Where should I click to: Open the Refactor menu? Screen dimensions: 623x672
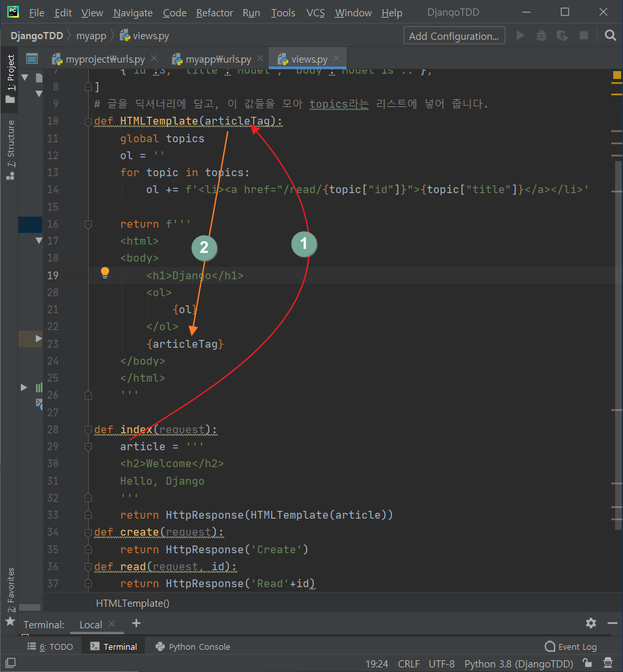point(214,13)
